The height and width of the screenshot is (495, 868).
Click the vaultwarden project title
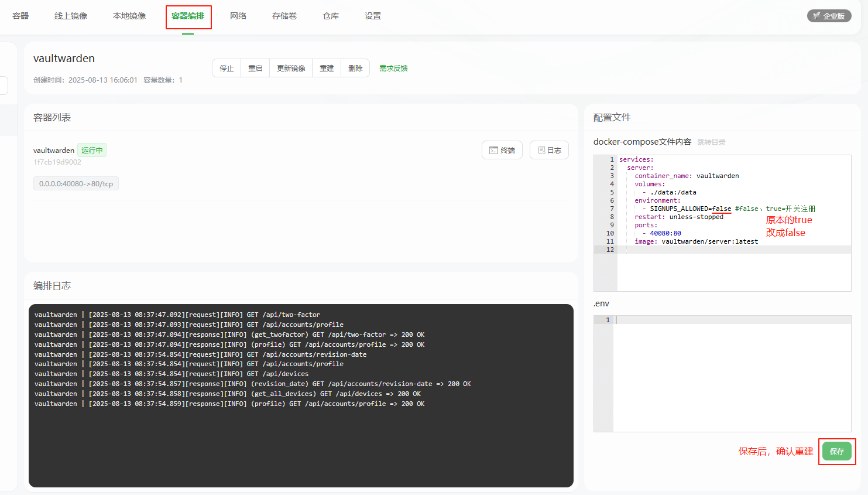[64, 59]
